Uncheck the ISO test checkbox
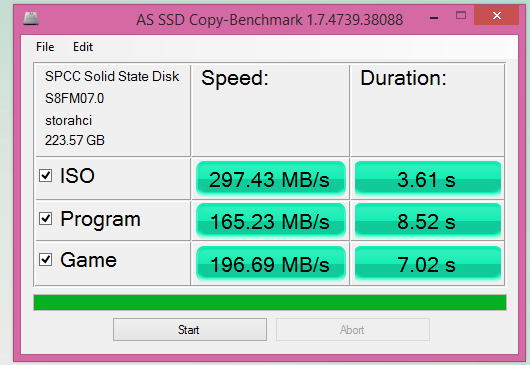530x365 pixels. [45, 176]
